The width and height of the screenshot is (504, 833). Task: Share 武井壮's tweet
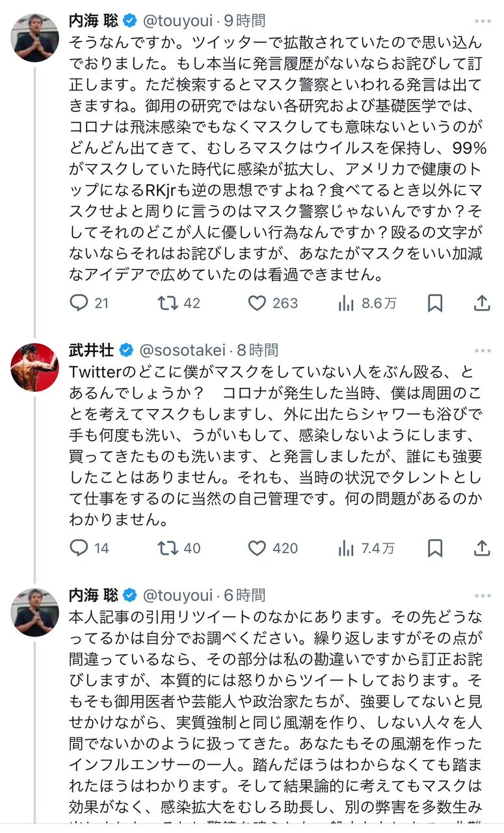pos(481,548)
